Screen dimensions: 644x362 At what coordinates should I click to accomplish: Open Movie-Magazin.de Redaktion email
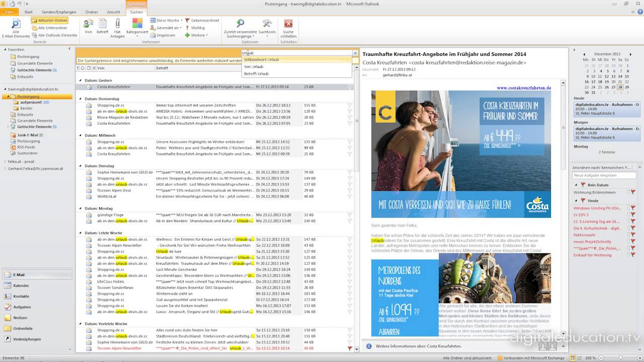215,117
